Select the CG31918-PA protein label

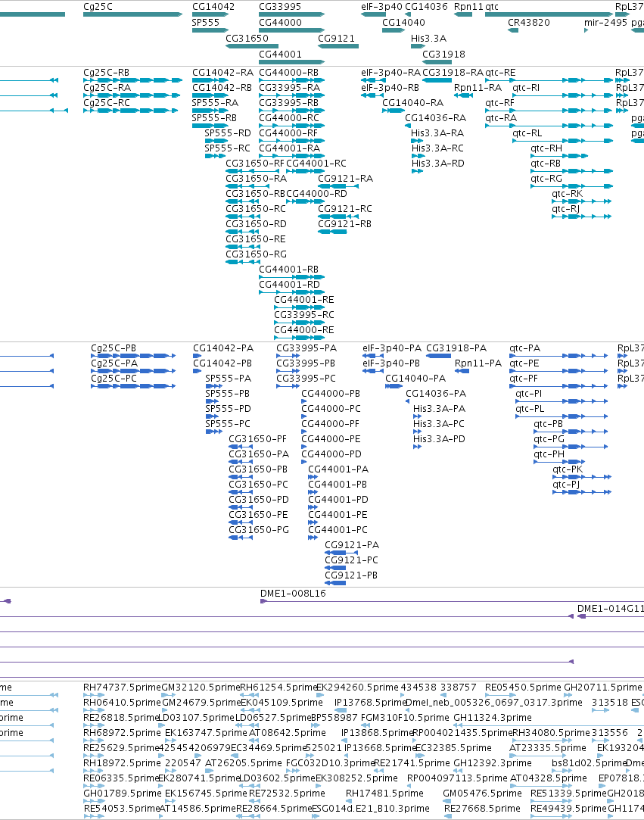tap(456, 348)
